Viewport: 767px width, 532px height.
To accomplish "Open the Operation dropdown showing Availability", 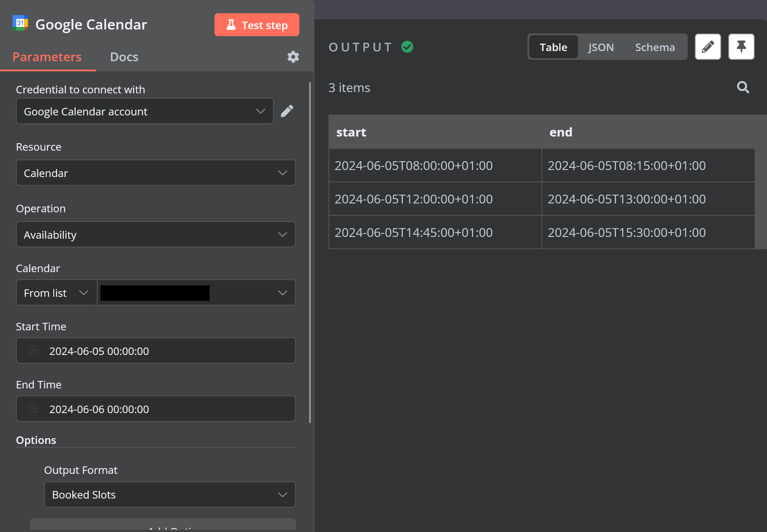I will click(156, 234).
